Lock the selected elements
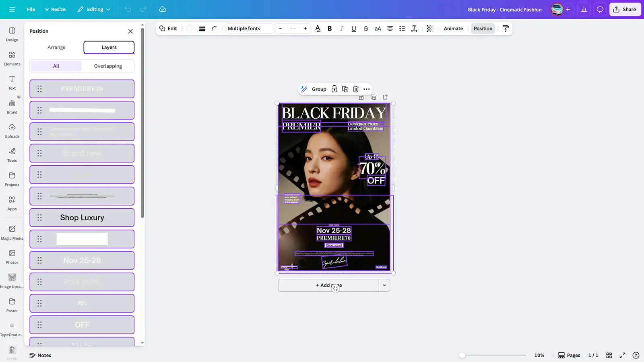The image size is (644, 362). click(334, 89)
